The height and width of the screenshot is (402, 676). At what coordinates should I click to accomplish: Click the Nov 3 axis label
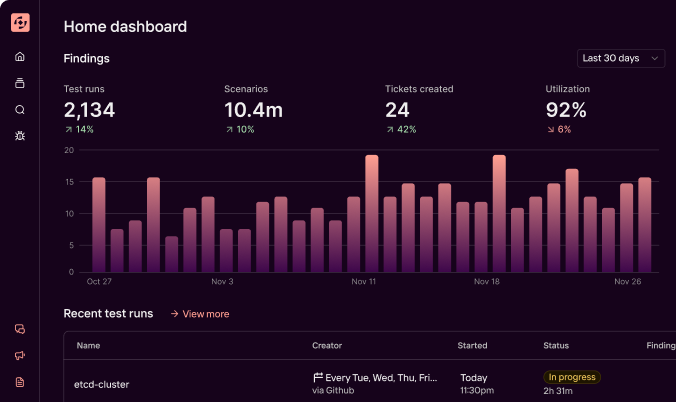tap(222, 282)
